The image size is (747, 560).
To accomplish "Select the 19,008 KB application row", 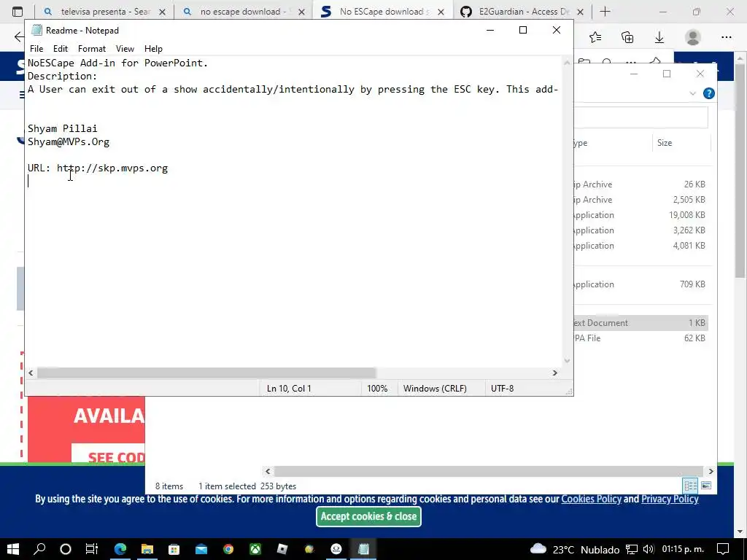I will [640, 215].
